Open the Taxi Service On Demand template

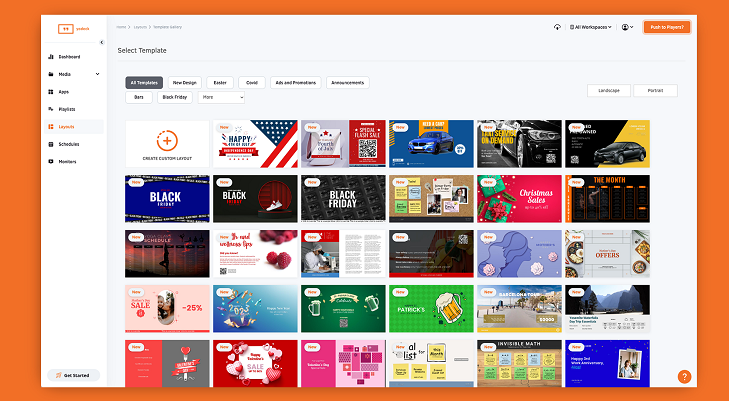(x=519, y=144)
